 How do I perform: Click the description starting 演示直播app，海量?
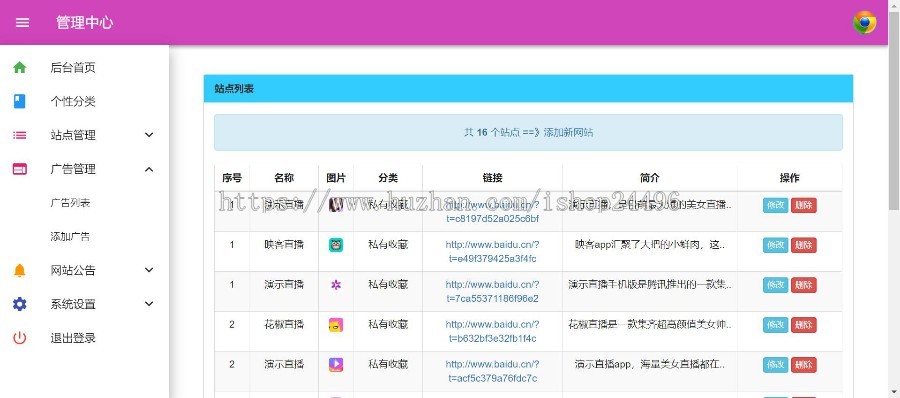[650, 364]
